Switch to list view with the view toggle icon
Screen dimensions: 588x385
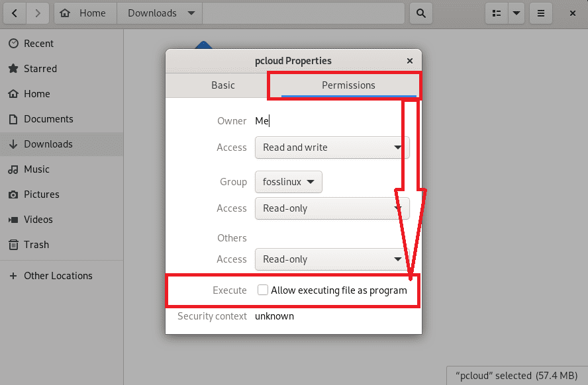point(497,13)
